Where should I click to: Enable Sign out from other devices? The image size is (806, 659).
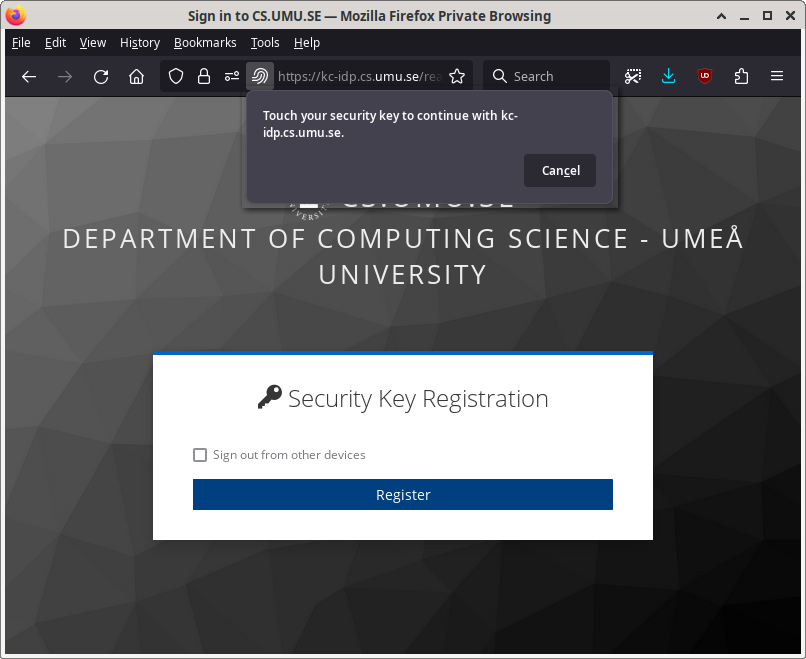(x=200, y=455)
